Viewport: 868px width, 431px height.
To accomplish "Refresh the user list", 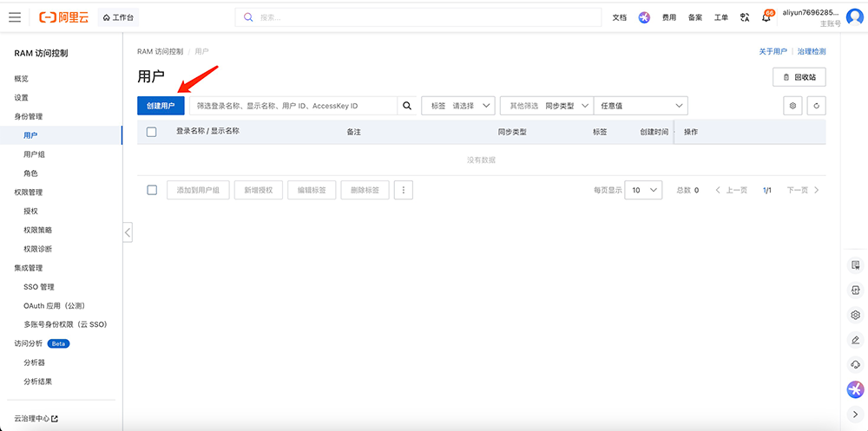I will click(815, 106).
